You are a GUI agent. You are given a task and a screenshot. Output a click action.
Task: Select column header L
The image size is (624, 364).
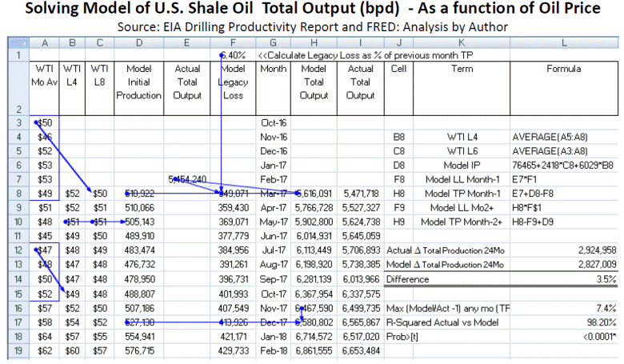pos(563,42)
